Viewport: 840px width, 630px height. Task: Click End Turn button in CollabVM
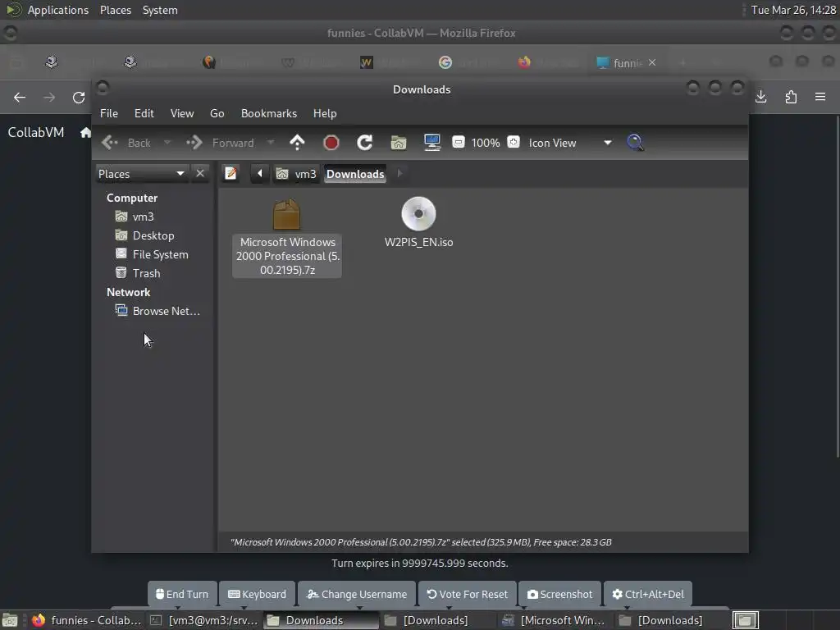point(182,594)
